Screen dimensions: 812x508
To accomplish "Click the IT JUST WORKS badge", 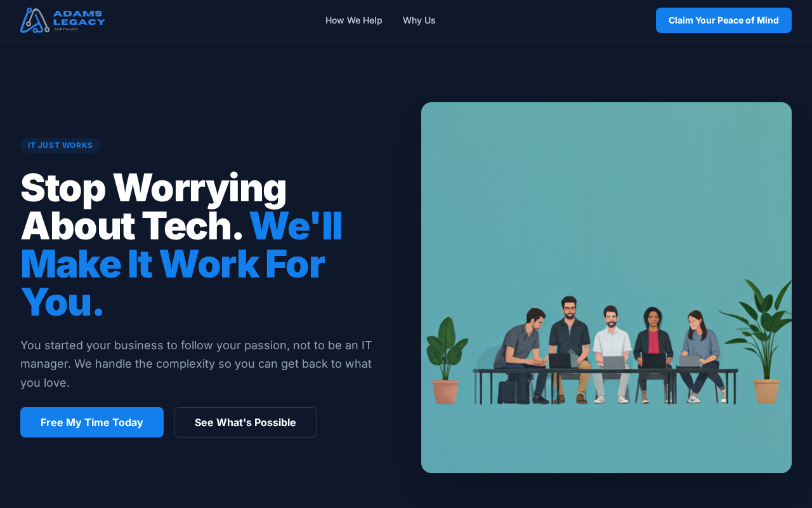I will click(x=60, y=145).
